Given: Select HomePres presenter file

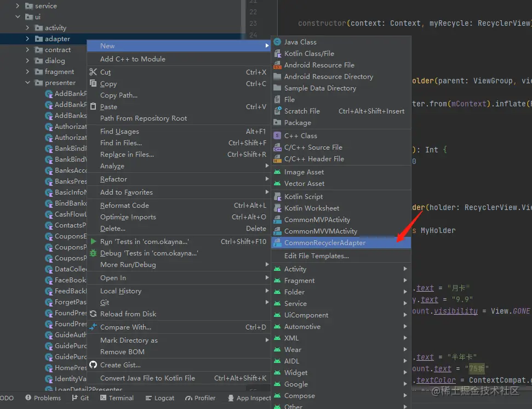Looking at the screenshot, I should point(66,367).
